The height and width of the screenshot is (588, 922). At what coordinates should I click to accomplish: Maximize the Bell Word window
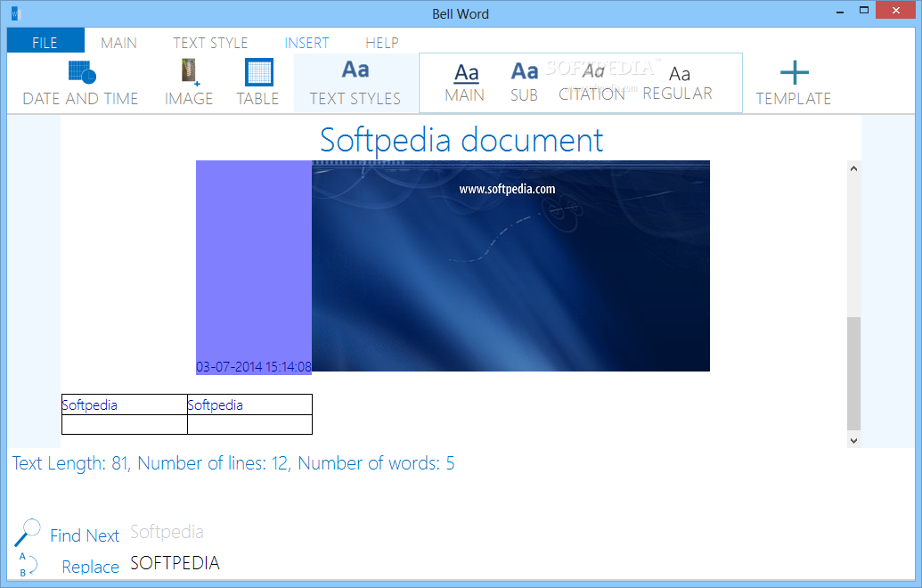tap(864, 10)
